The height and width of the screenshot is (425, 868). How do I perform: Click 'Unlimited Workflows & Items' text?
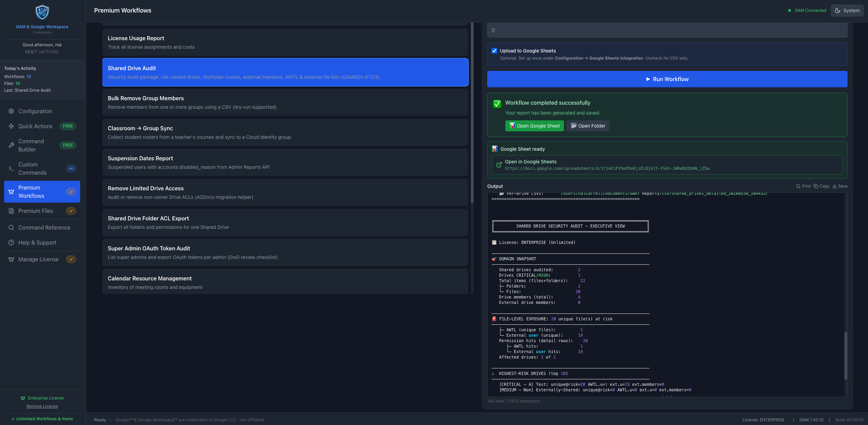44,419
